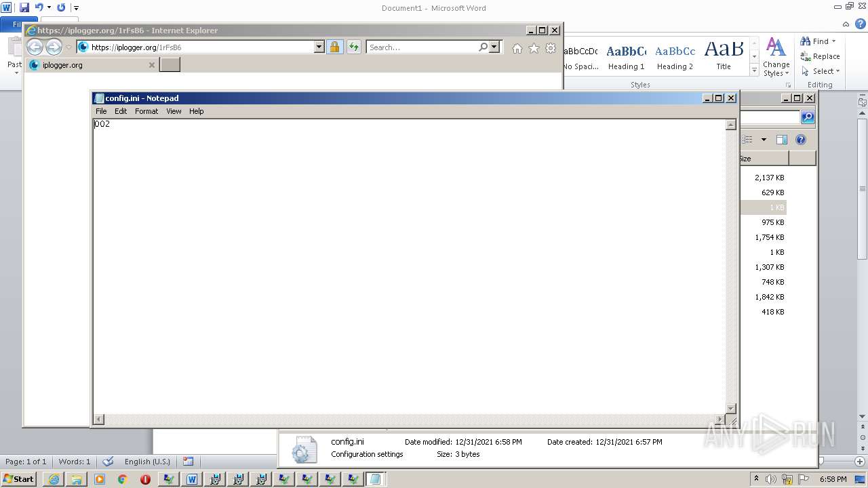Apply Heading 2 style in Word

[675, 58]
